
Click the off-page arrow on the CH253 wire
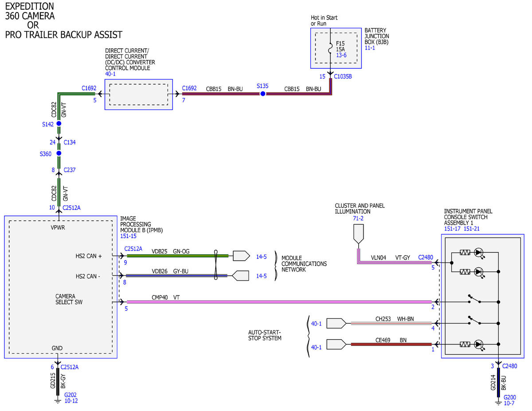336,324
